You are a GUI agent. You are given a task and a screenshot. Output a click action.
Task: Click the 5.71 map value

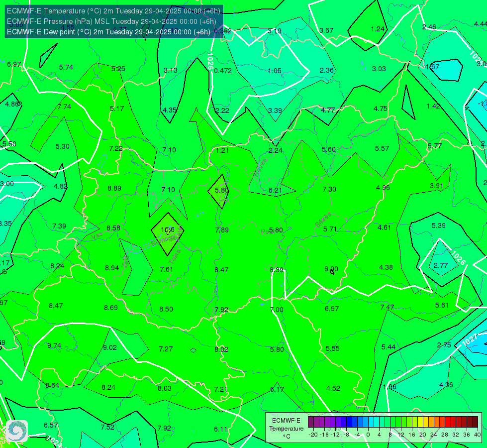click(330, 229)
